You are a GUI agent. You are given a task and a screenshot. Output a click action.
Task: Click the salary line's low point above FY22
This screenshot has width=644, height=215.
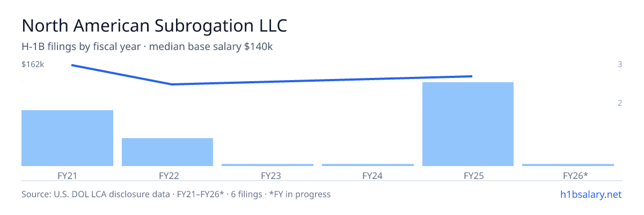[x=172, y=84]
